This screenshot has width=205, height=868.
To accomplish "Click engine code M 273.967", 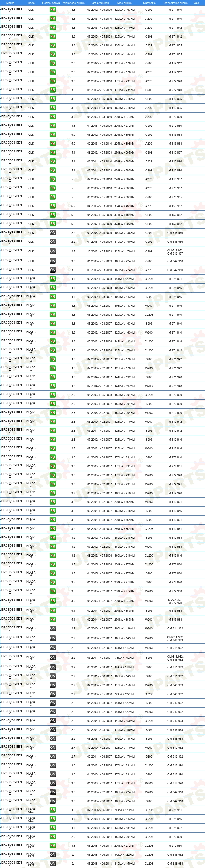I will 175,188.
